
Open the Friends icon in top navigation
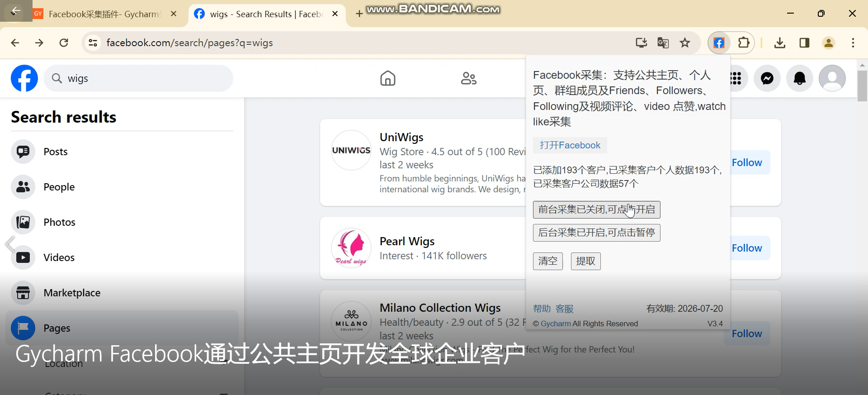pyautogui.click(x=468, y=78)
